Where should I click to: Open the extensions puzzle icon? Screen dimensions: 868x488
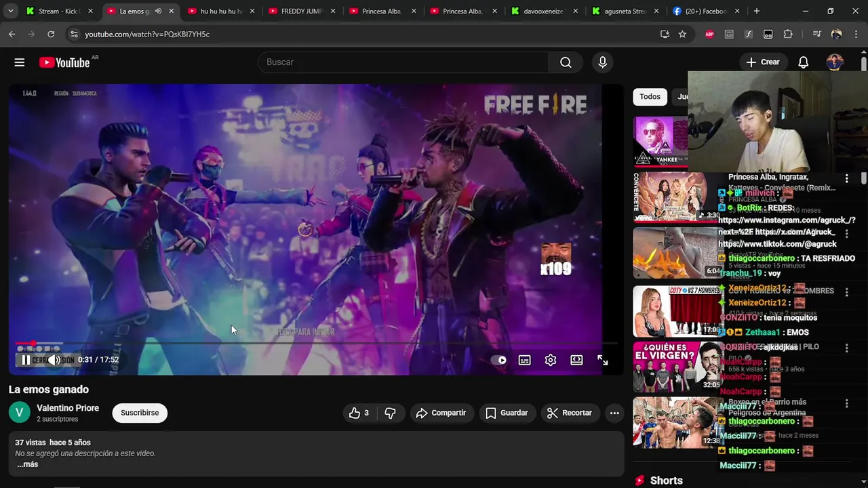coord(788,34)
